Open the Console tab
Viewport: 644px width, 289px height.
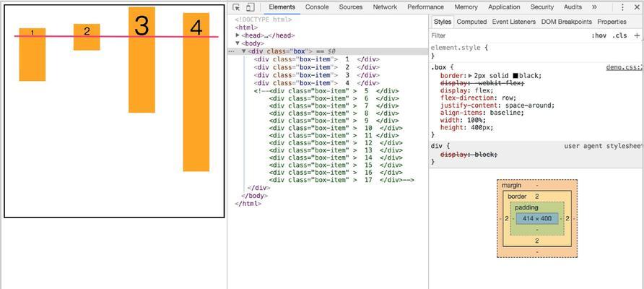pyautogui.click(x=317, y=7)
